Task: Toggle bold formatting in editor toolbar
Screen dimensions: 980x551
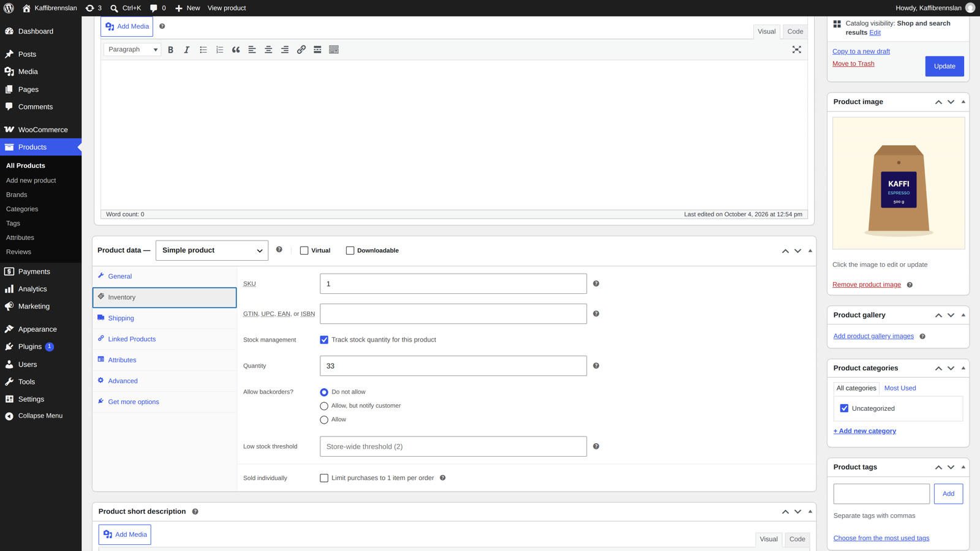Action: pos(170,50)
